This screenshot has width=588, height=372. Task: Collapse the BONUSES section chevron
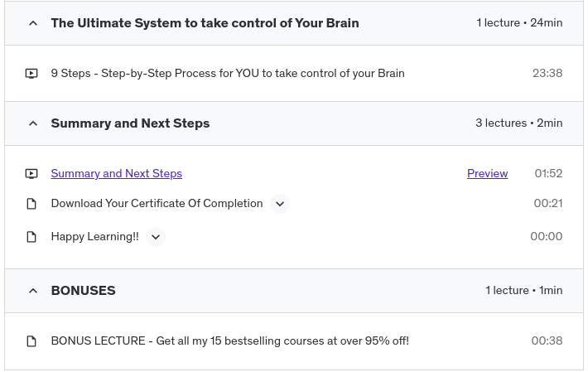[x=33, y=291]
